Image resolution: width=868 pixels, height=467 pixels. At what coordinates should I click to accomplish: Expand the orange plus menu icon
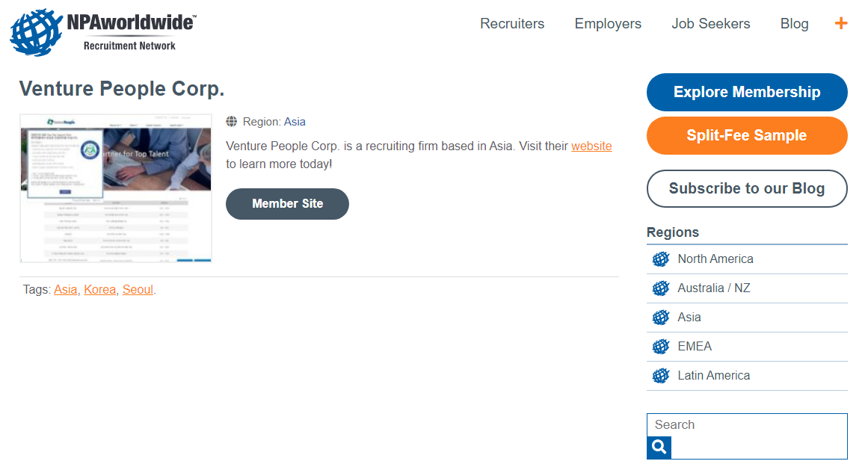pos(841,23)
